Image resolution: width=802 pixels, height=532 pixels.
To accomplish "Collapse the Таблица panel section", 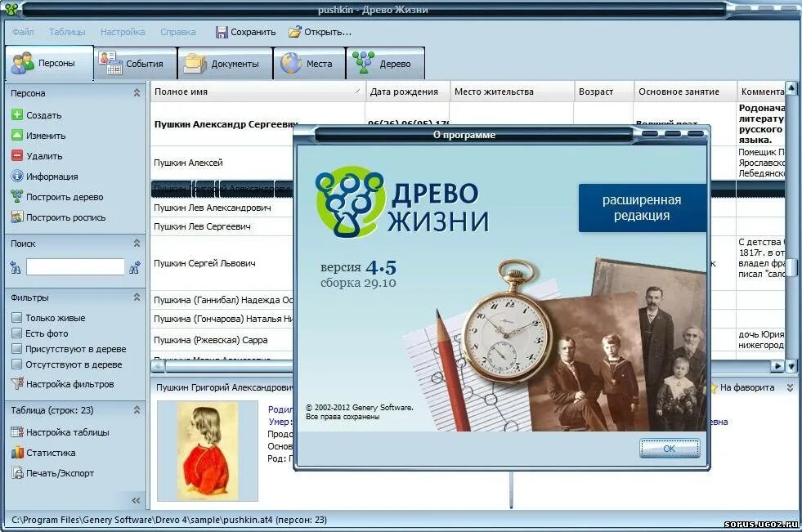I will pos(137,410).
